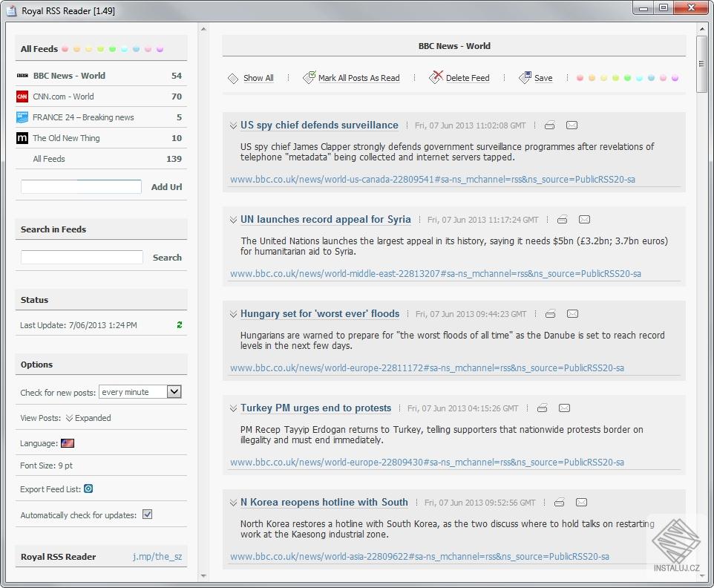Collapse the 'Turkey PM urges end' post

pos(233,408)
